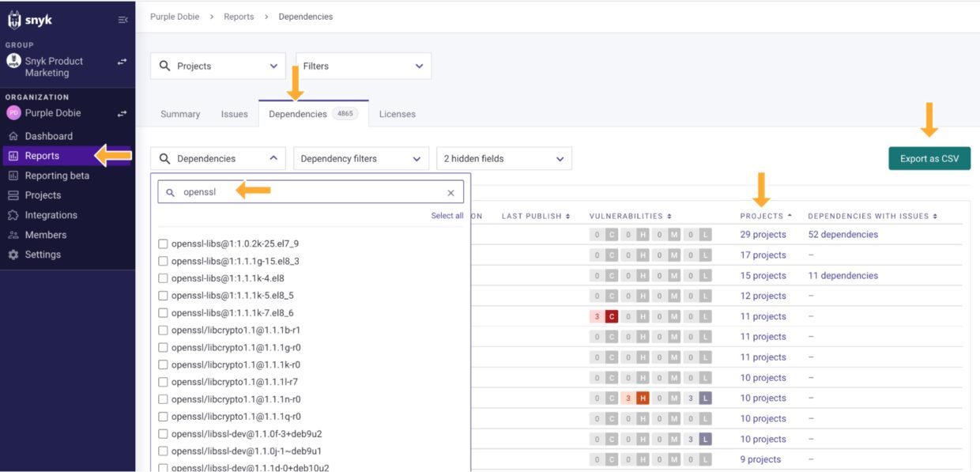980x472 pixels.
Task: Tick the openssl/libcrypto1.1@1.1.1b-r1 checkbox
Action: (x=163, y=330)
